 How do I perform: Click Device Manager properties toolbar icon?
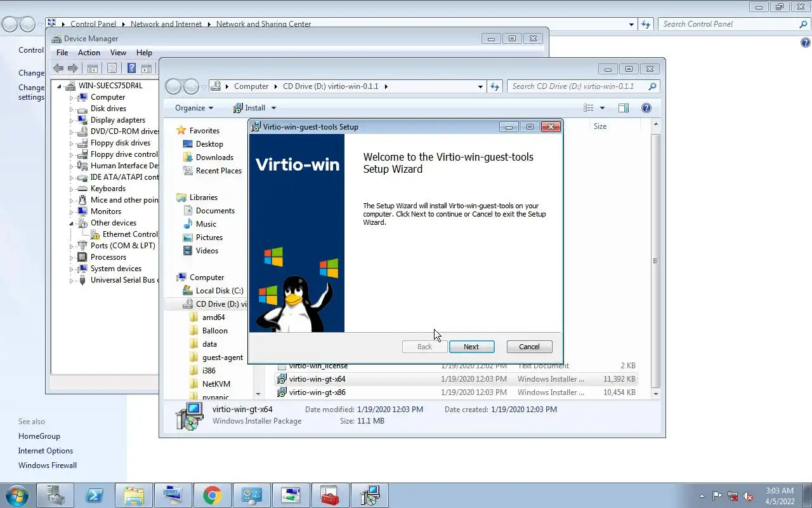pos(112,69)
